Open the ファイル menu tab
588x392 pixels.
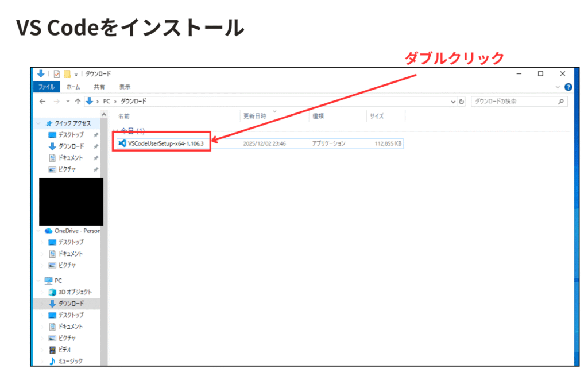[46, 87]
